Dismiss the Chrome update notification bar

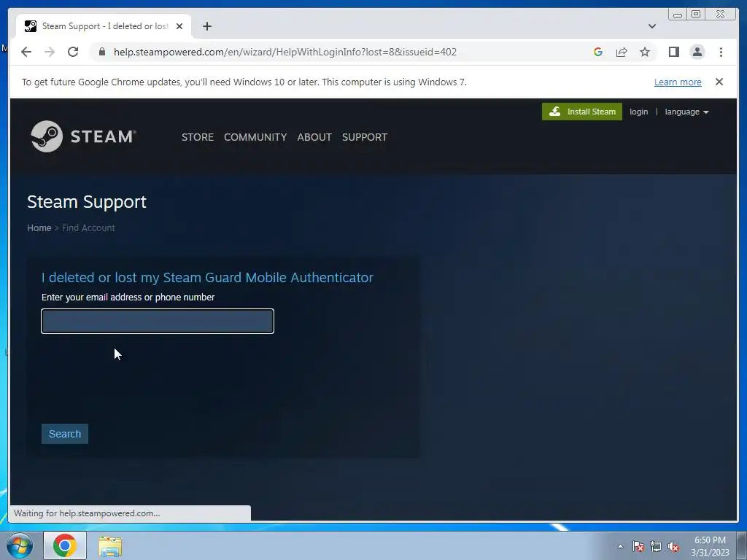click(719, 82)
